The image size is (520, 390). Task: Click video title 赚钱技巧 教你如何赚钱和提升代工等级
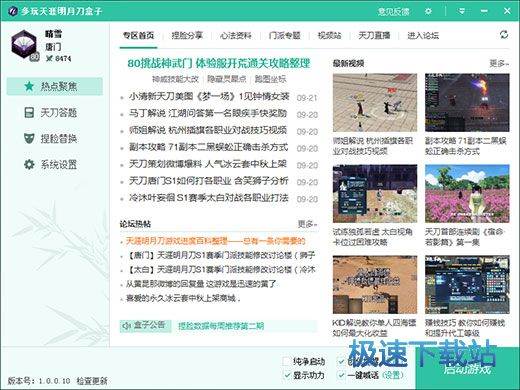pyautogui.click(x=465, y=328)
